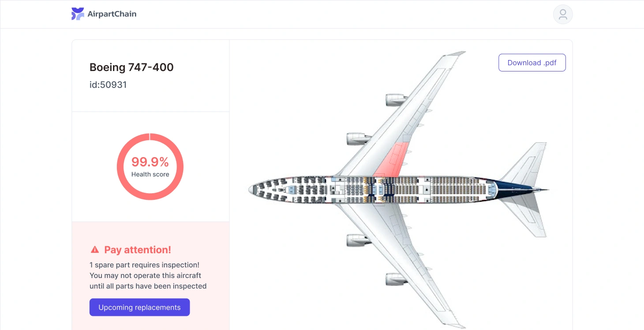Expand the aircraft id:50931 details
The image size is (644, 330).
[x=108, y=85]
